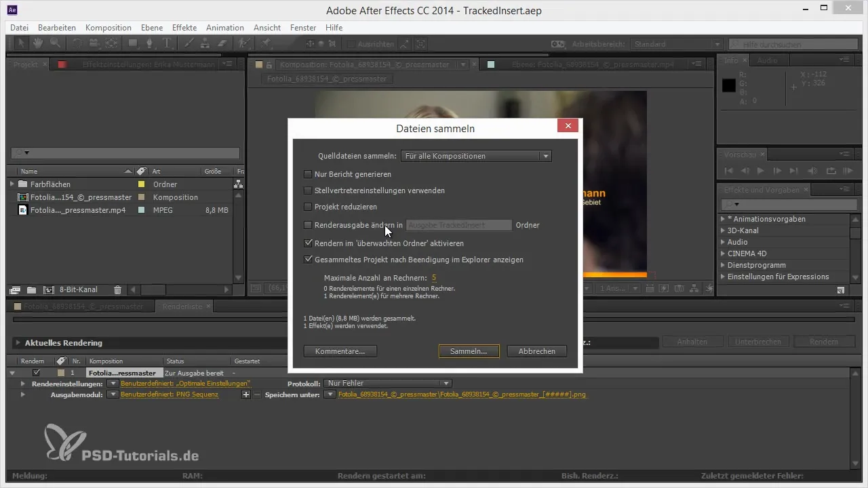Click the Play button in Vorschau panel

click(x=760, y=171)
